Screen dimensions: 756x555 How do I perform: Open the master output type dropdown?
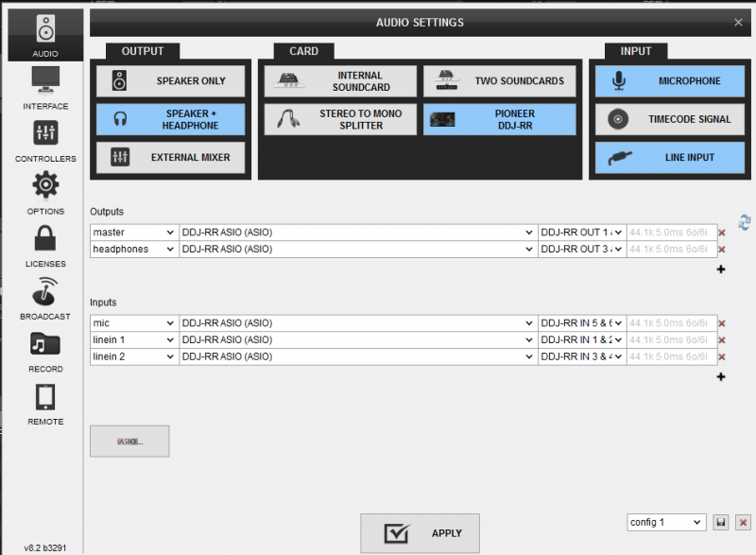coord(134,233)
